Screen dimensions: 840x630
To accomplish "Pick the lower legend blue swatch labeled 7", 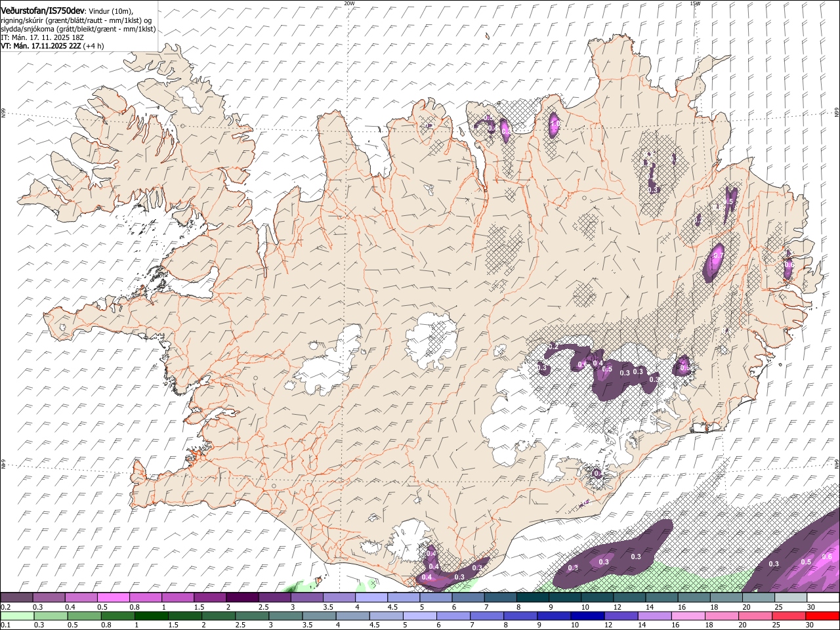I will [x=487, y=616].
